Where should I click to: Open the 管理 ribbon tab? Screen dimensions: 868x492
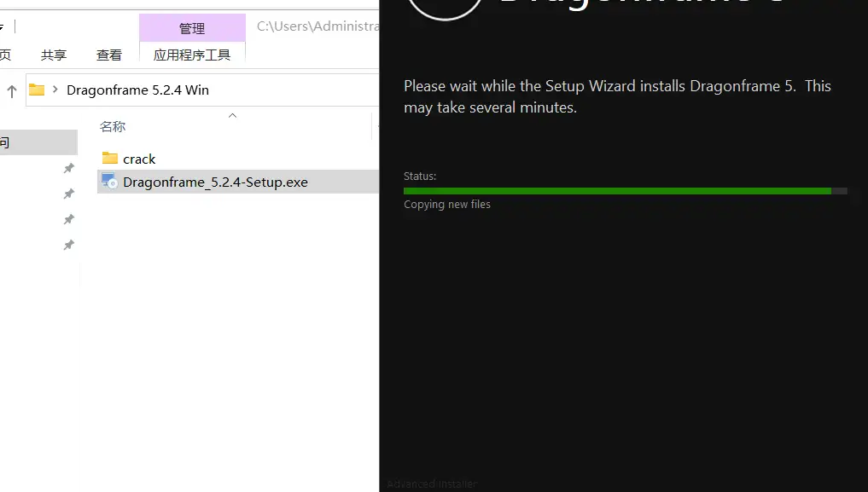tap(191, 28)
